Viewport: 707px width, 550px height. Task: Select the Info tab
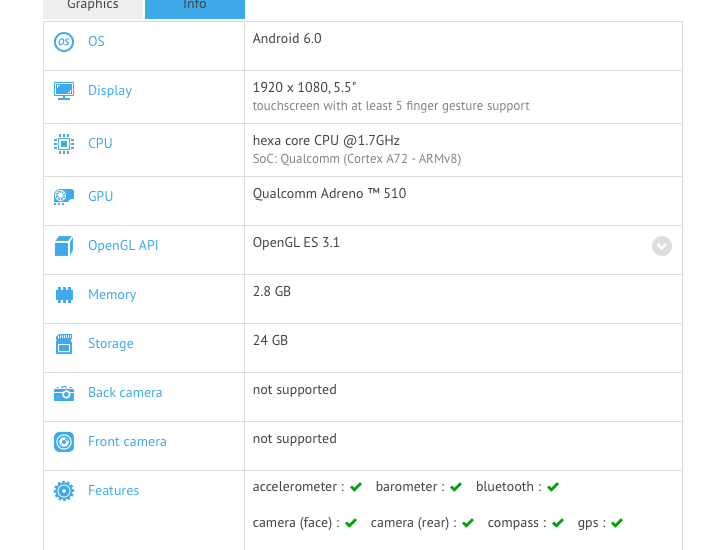point(195,6)
